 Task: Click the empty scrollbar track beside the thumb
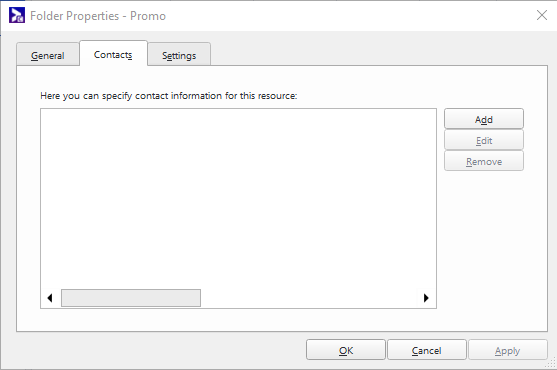pyautogui.click(x=309, y=298)
